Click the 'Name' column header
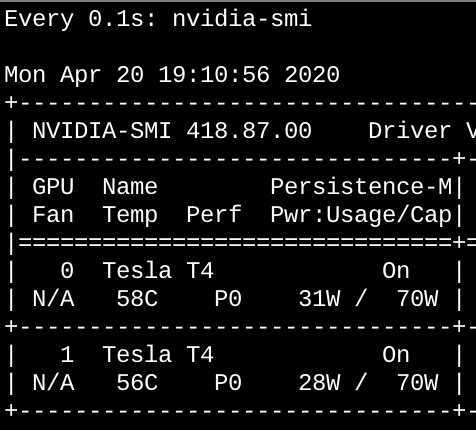 coord(130,186)
